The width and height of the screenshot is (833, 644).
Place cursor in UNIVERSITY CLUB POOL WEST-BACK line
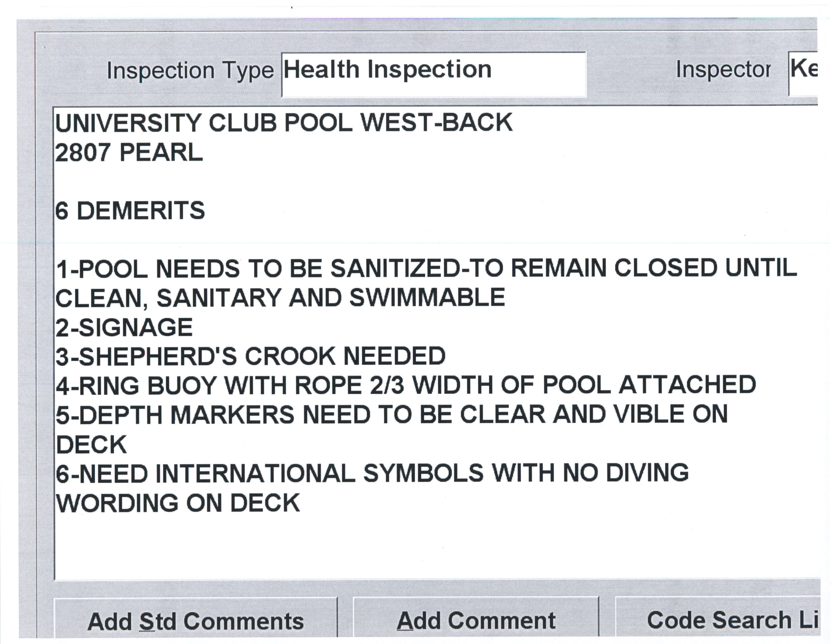[x=284, y=123]
